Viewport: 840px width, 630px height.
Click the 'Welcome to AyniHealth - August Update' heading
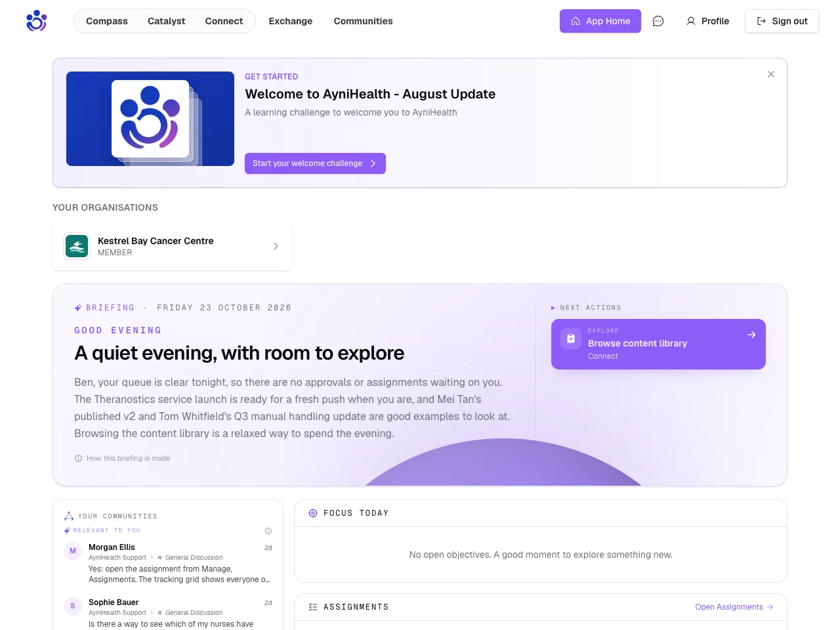[x=370, y=94]
